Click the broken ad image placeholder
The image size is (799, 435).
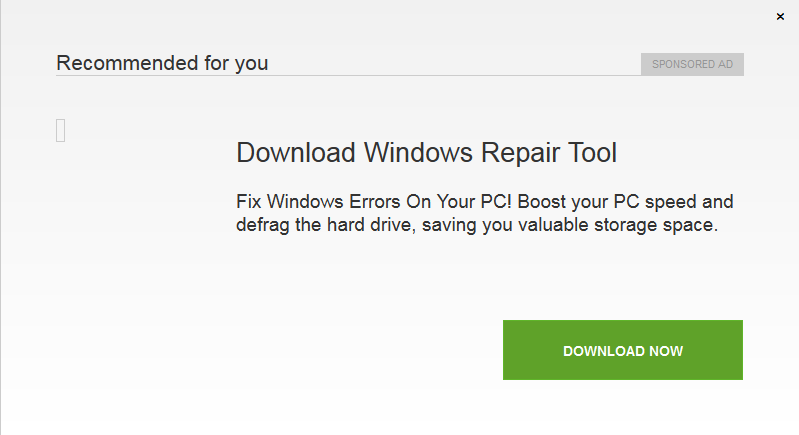[61, 130]
